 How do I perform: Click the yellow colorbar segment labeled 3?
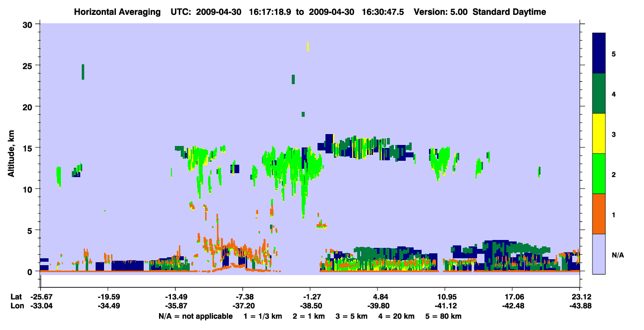tap(599, 134)
